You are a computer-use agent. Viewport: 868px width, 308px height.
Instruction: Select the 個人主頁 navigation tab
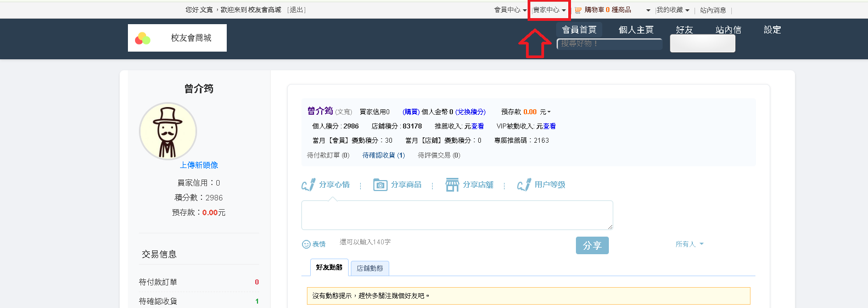click(636, 30)
